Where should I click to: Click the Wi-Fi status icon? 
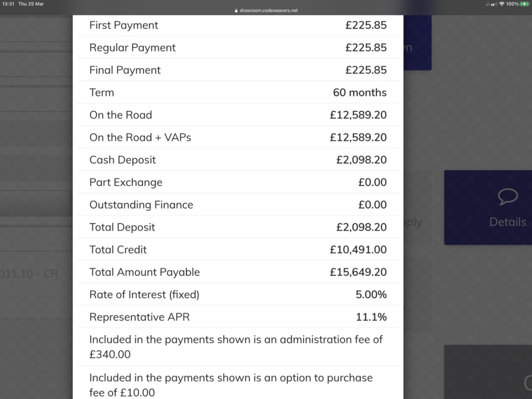[x=502, y=4]
